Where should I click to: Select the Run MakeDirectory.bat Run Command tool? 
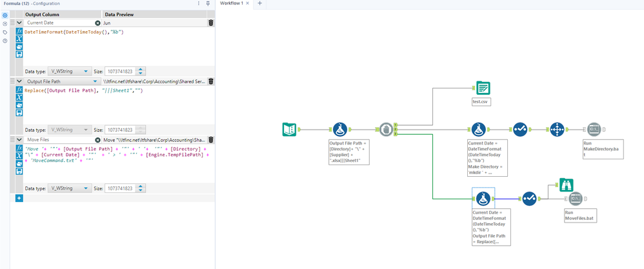(x=594, y=130)
